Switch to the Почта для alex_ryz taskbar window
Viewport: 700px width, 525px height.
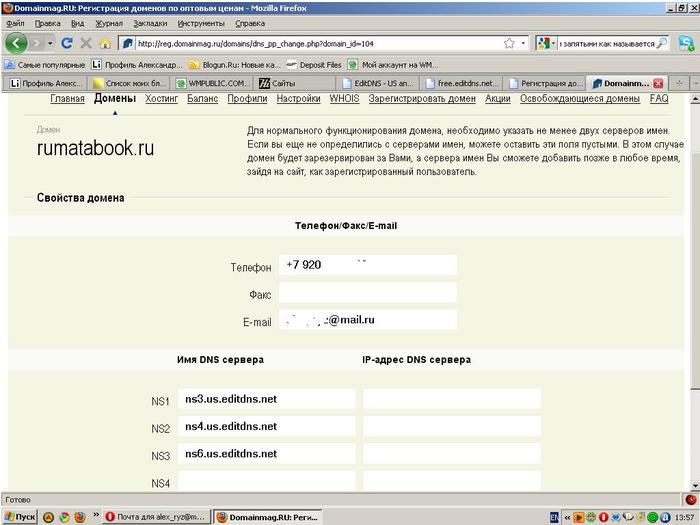coord(156,517)
